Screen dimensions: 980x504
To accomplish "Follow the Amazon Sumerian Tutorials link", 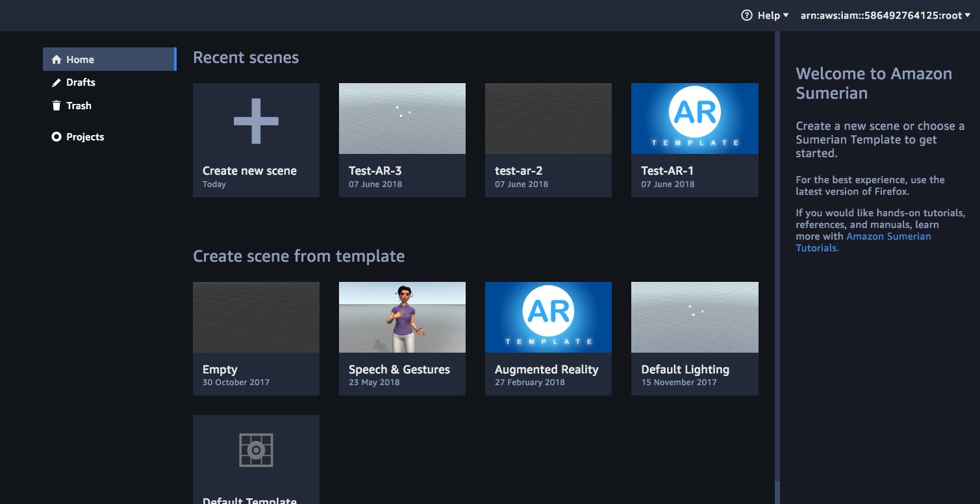I will [863, 242].
